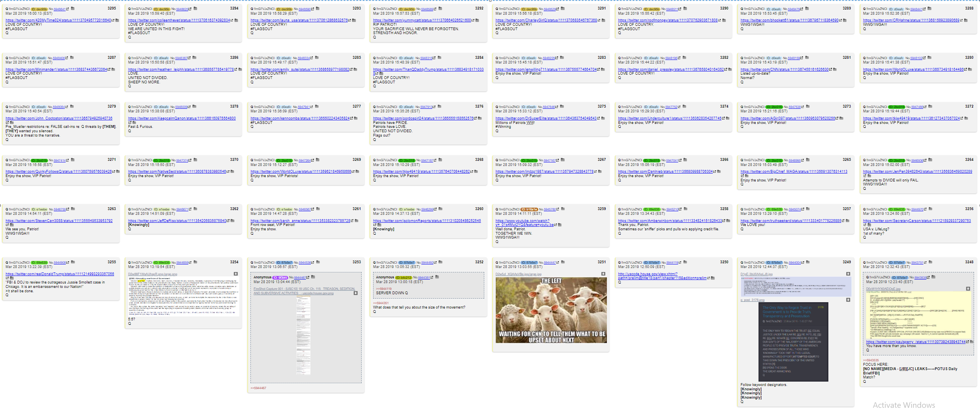Click the download arrow icon for D1pE-3bU0AAeLJ8.jpg
This screenshot has width=980, height=409.
coord(848,274)
